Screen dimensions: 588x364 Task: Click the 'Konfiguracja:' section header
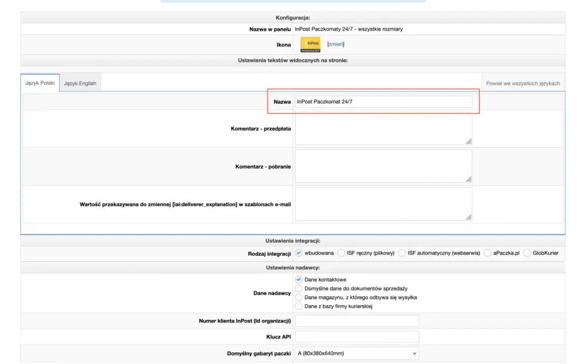(293, 18)
